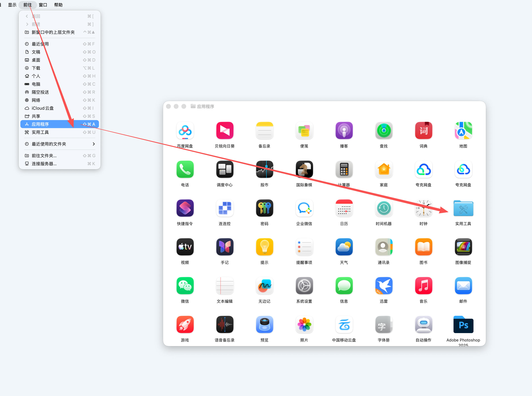Choose 电脑 Computer menu entry
This screenshot has width=532, height=396.
click(x=60, y=84)
